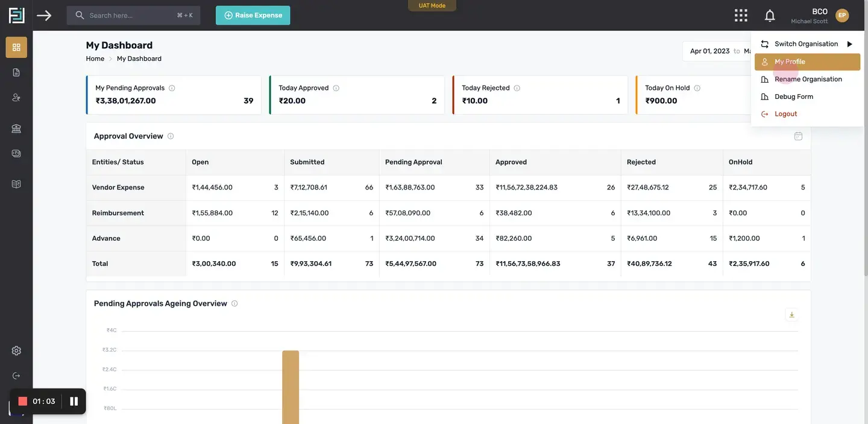Screen dimensions: 868x424
Task: Download the Pending Approvals Ageing chart
Action: (792, 315)
